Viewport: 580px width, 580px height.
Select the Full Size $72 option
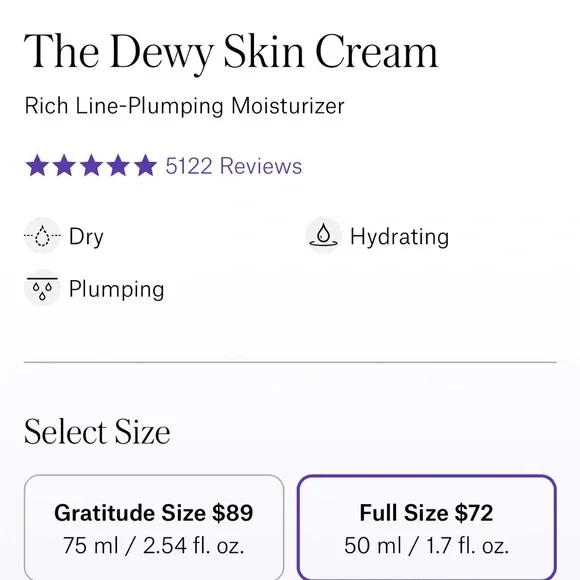pyautogui.click(x=426, y=527)
